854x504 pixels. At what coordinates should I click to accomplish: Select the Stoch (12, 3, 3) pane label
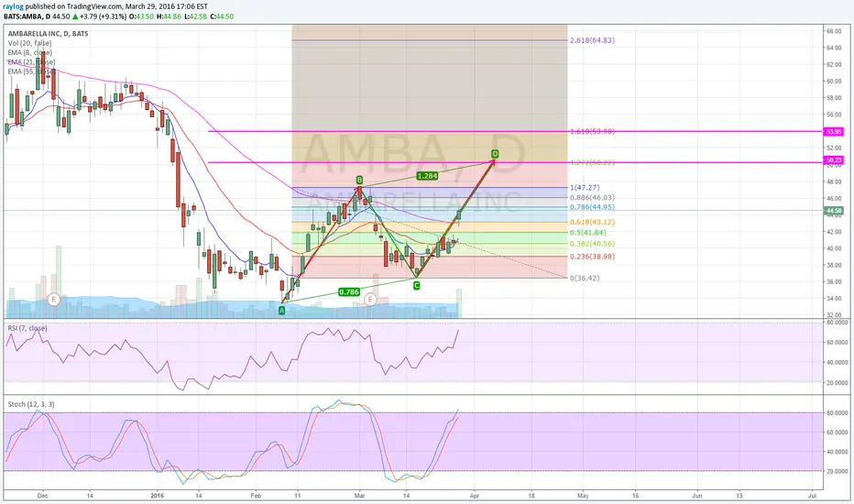[x=31, y=404]
